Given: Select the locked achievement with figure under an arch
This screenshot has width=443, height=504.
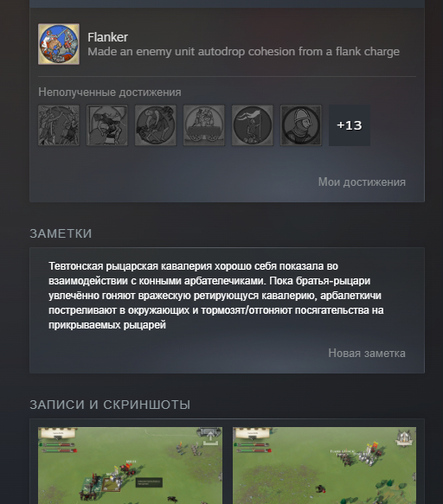Looking at the screenshot, I should [x=107, y=125].
